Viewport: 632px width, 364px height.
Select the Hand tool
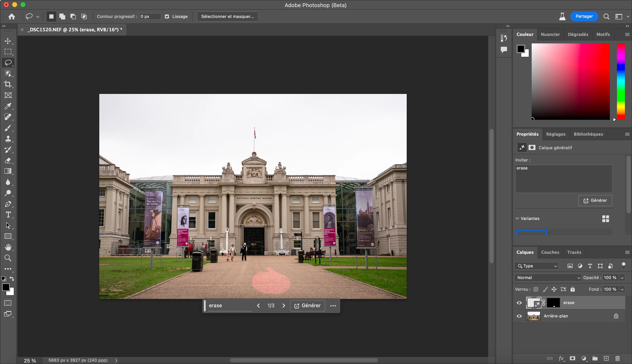[8, 247]
